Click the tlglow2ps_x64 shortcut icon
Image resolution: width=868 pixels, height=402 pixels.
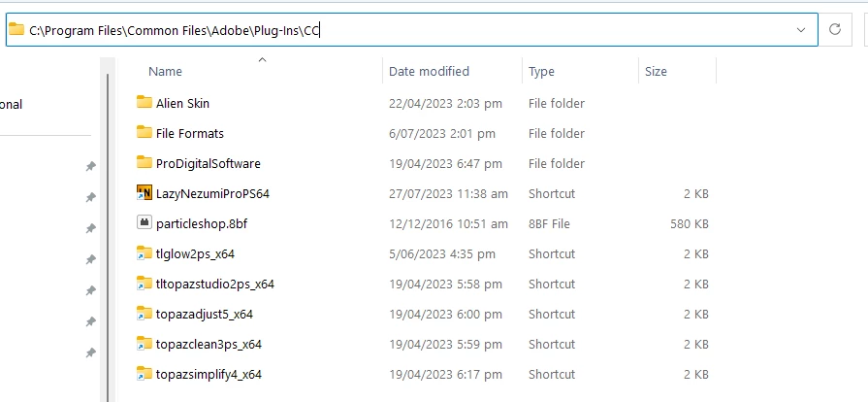pyautogui.click(x=144, y=252)
